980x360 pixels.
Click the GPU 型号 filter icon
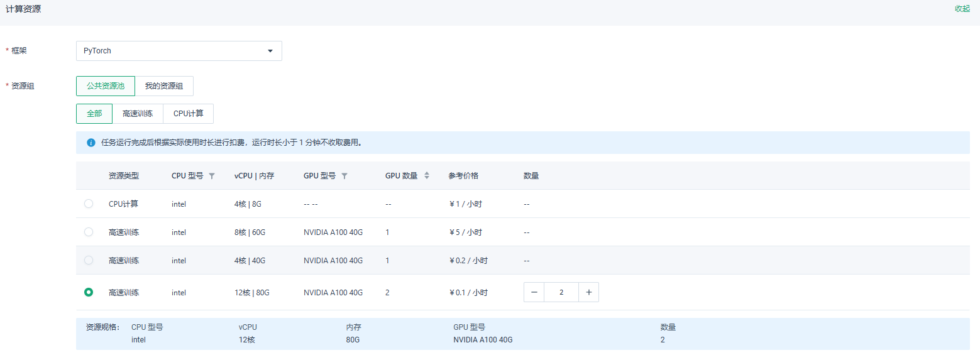344,176
